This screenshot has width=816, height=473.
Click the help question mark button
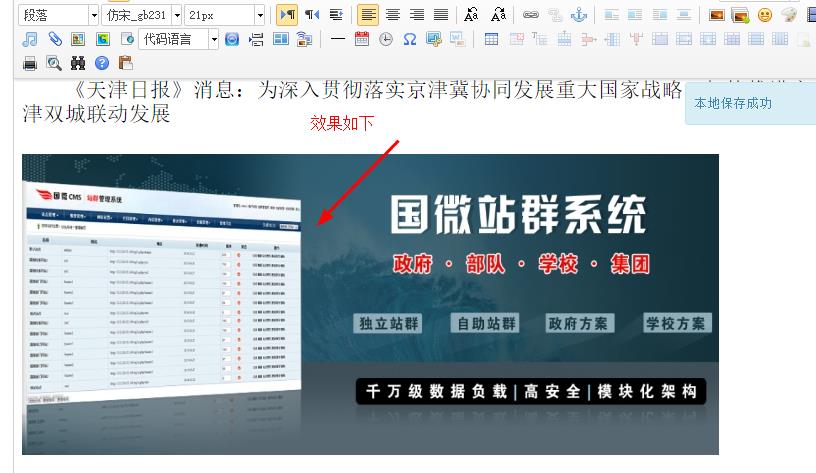pos(101,63)
